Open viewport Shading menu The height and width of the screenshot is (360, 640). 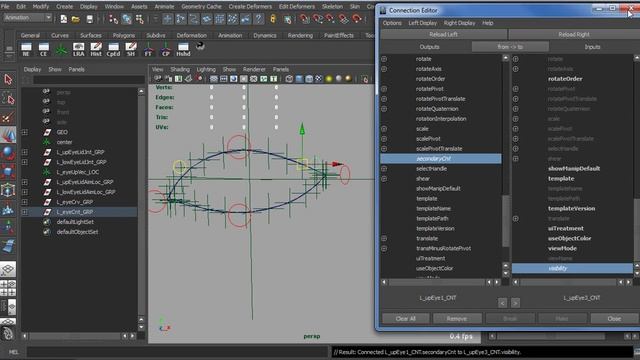[x=180, y=69]
